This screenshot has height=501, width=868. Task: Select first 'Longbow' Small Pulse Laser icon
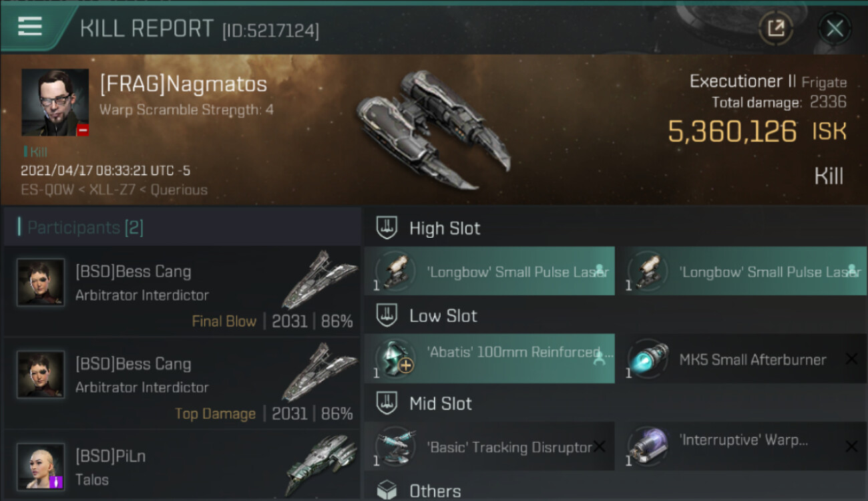point(395,271)
